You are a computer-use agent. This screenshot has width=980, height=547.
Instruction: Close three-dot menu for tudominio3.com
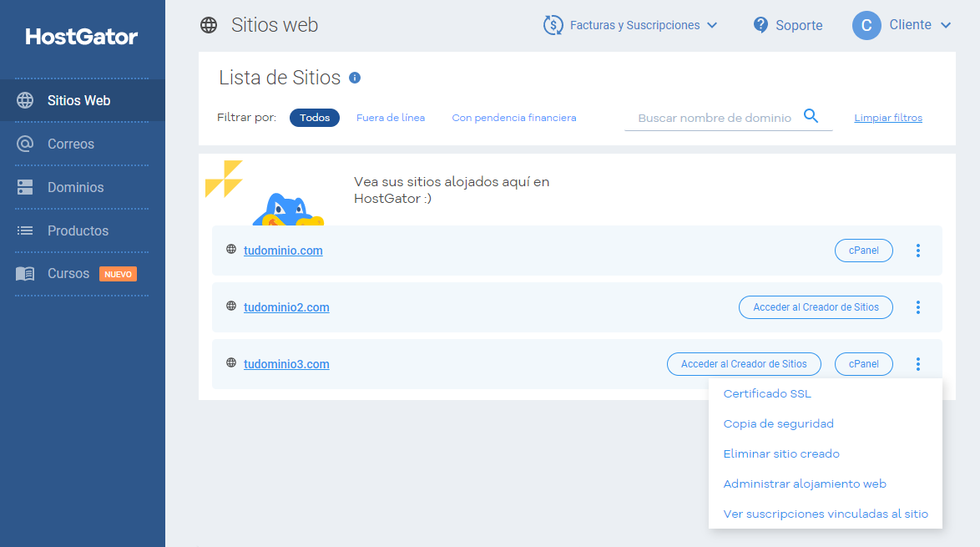point(918,364)
